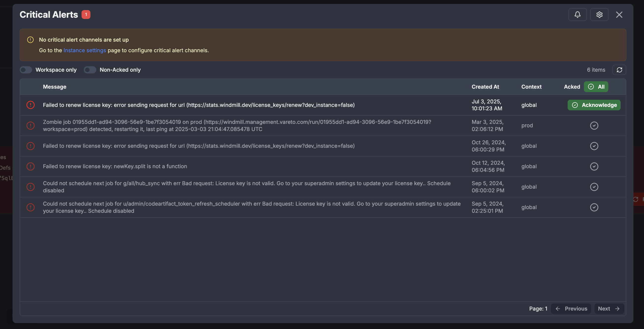Acknowledge the Jul 3, 2025 alert

click(594, 105)
